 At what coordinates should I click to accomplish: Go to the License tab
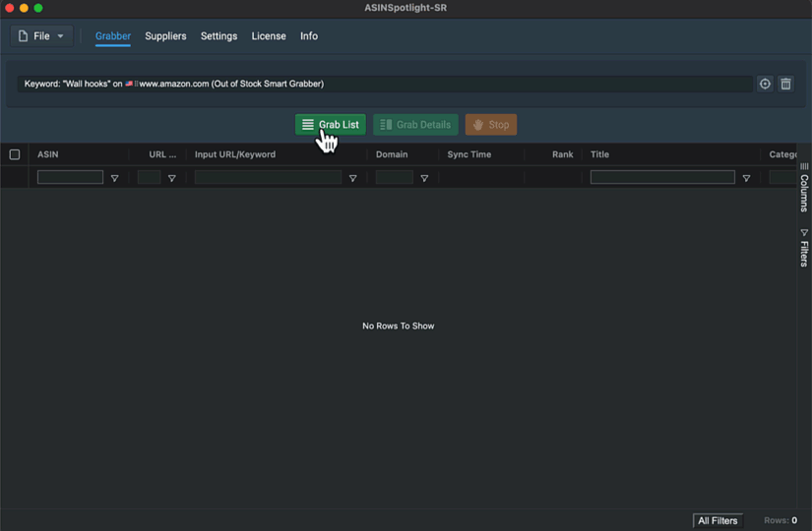pos(269,36)
